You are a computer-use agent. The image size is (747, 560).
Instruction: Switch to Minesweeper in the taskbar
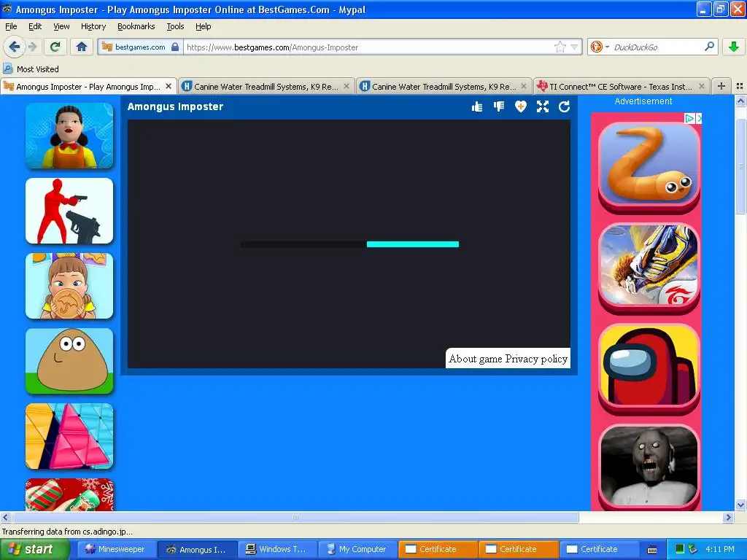[x=115, y=549]
